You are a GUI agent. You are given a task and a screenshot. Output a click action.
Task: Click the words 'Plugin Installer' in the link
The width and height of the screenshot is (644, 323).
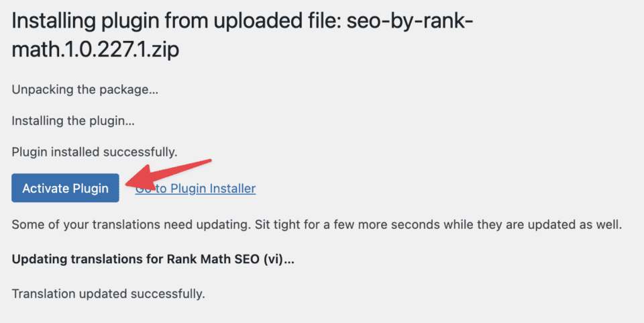click(213, 188)
